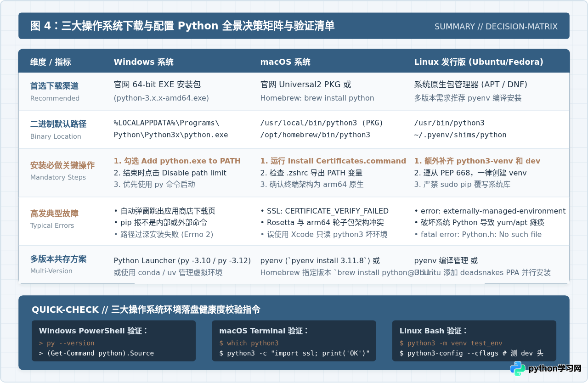Select "2. 遵从 PEP 668，一律创建 venv" step

[470, 173]
